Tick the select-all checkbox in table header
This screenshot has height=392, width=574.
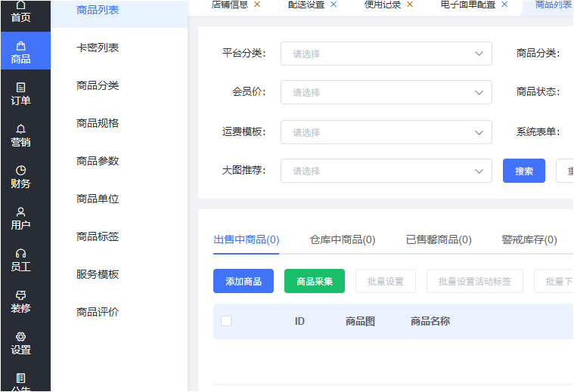pos(226,321)
